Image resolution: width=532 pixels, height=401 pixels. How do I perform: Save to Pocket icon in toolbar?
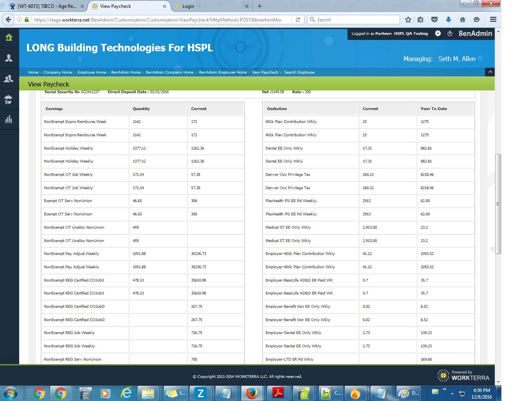(x=434, y=20)
